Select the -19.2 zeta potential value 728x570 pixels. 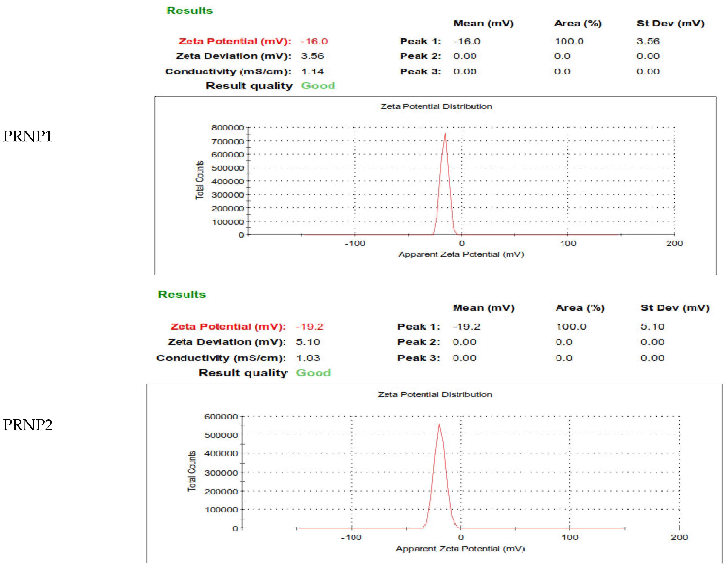coord(310,326)
